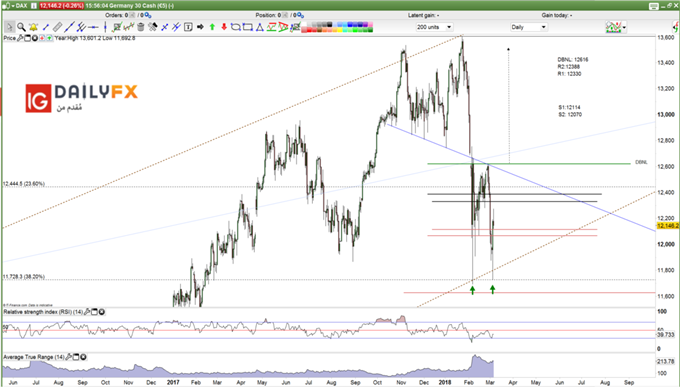Click the trash bin delete-objects icon
Viewport: 680px width, 387px height.
141,27
